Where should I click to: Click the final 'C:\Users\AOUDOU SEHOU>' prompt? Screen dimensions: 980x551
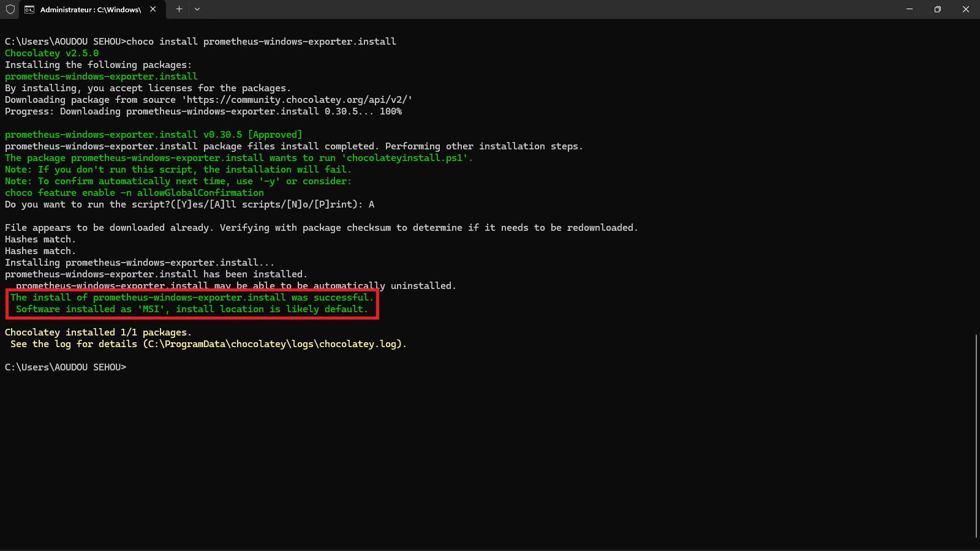tap(66, 367)
